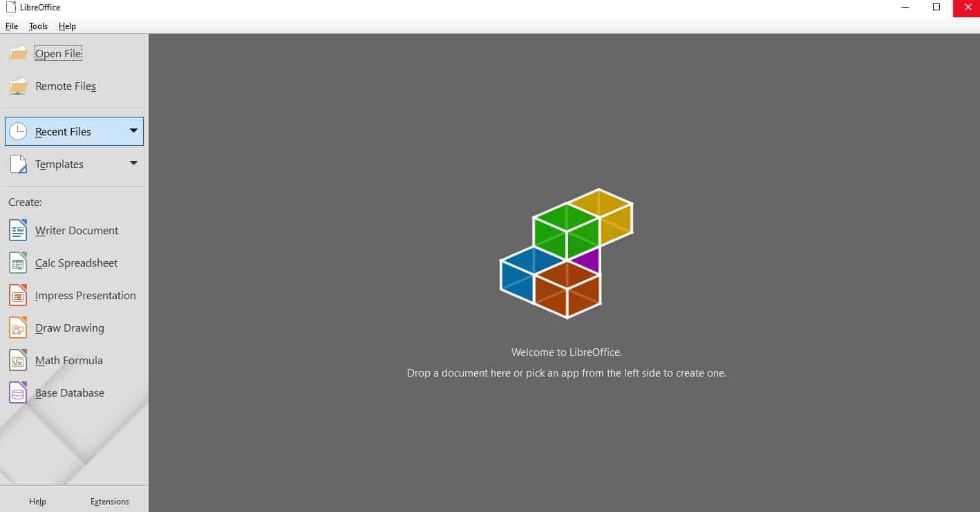Click the Writer Document icon
Image resolution: width=980 pixels, height=512 pixels.
point(18,230)
